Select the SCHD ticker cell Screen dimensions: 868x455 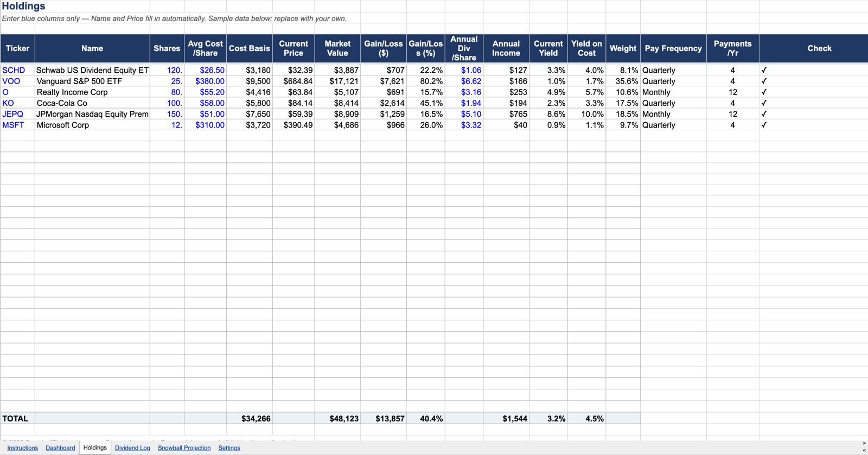(18, 70)
